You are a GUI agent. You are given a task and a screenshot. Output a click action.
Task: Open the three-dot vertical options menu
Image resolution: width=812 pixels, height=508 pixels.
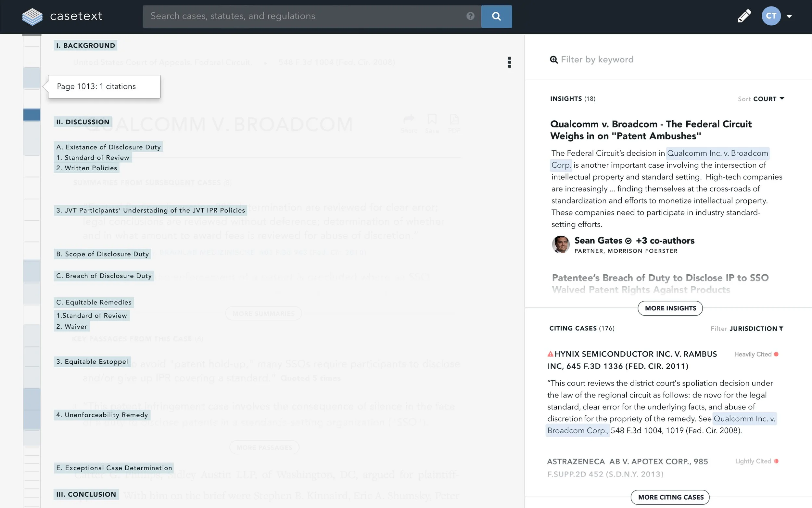click(x=509, y=62)
